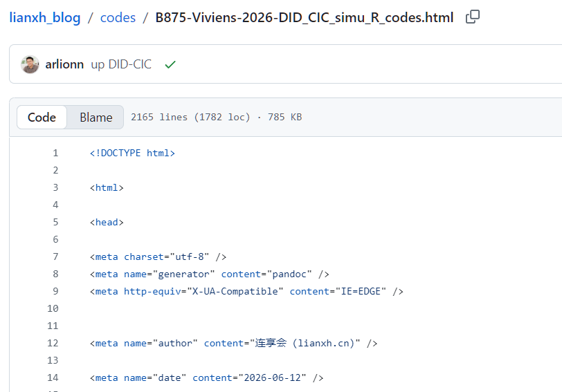
Task: Select line number 8
Action: (x=55, y=274)
